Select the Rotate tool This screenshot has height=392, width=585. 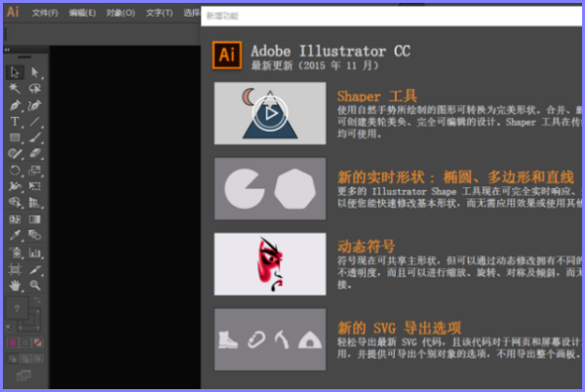15,170
